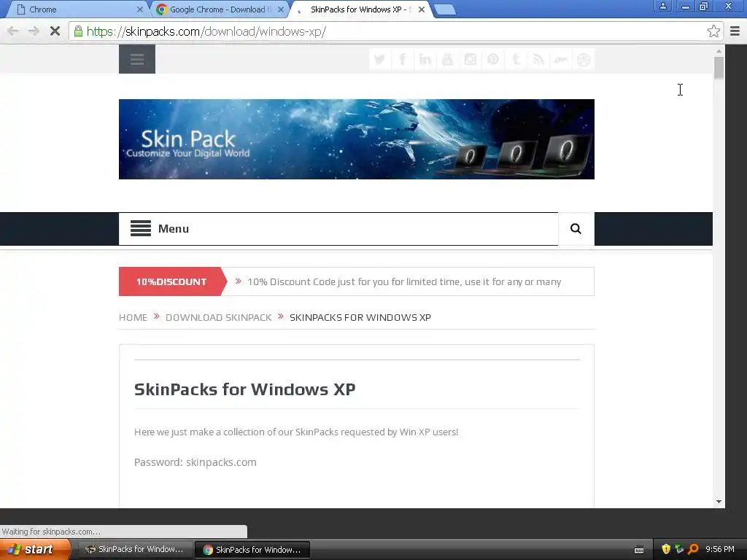Open a new tab
Screen dimensions: 747x560
point(446,9)
